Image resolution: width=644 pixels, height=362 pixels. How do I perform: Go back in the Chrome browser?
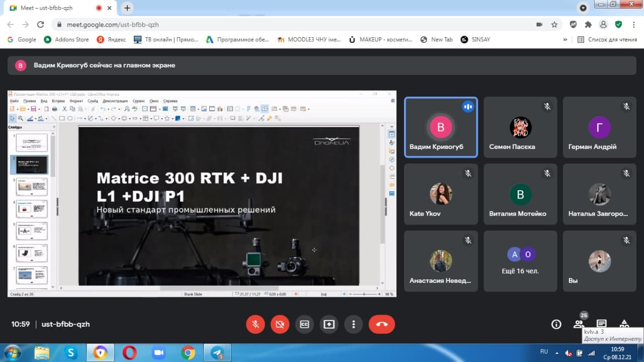tap(11, 24)
